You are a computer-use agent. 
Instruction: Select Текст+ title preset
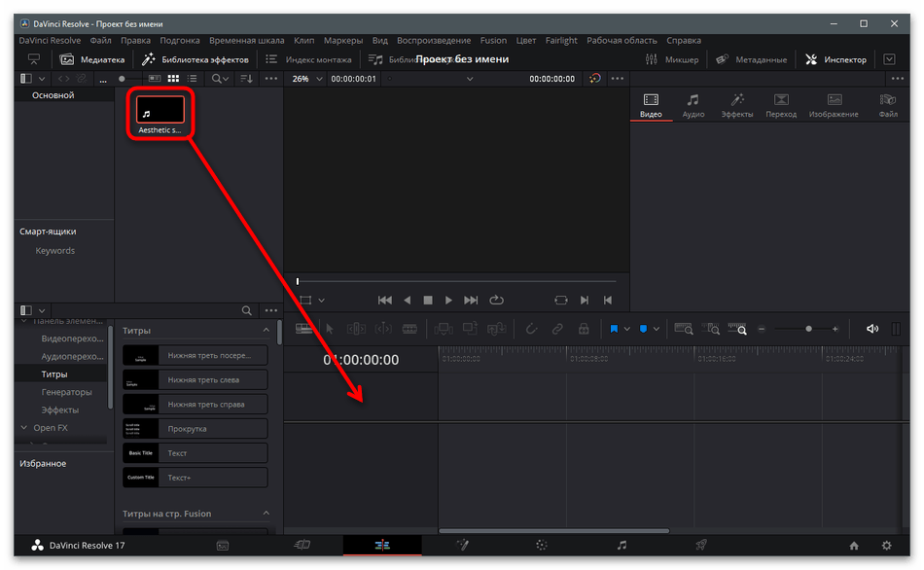tap(195, 478)
